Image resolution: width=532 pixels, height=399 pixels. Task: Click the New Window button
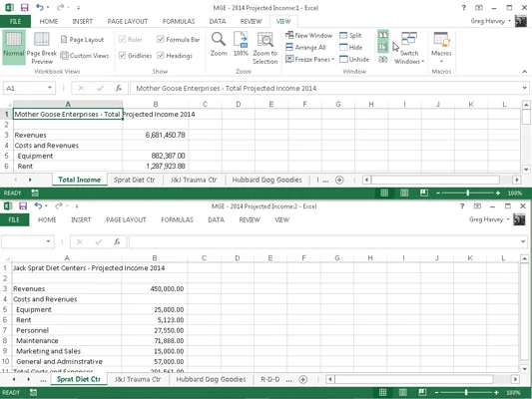pyautogui.click(x=308, y=35)
